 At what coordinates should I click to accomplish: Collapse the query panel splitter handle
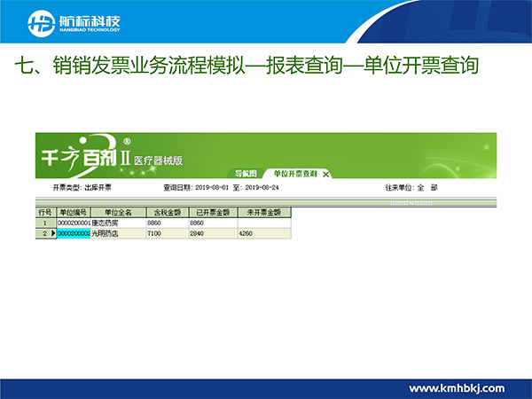(x=411, y=203)
